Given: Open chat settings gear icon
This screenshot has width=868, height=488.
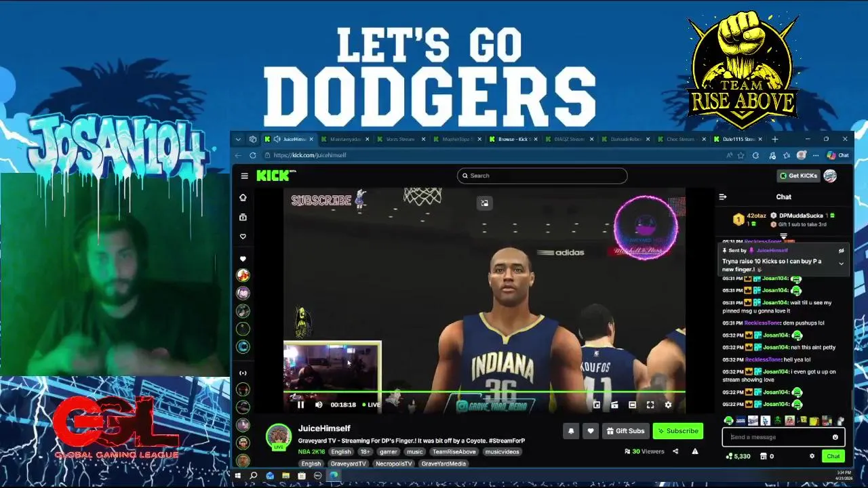Looking at the screenshot, I should (x=812, y=456).
